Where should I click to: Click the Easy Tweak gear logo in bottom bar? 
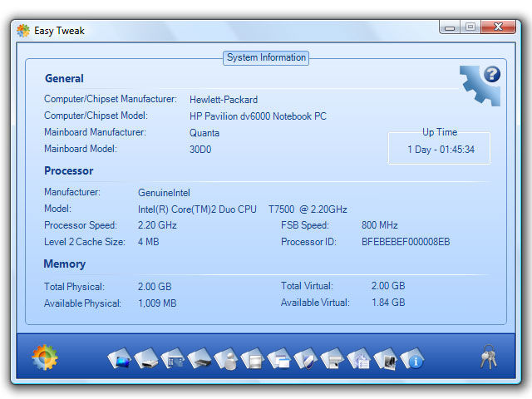pyautogui.click(x=44, y=357)
